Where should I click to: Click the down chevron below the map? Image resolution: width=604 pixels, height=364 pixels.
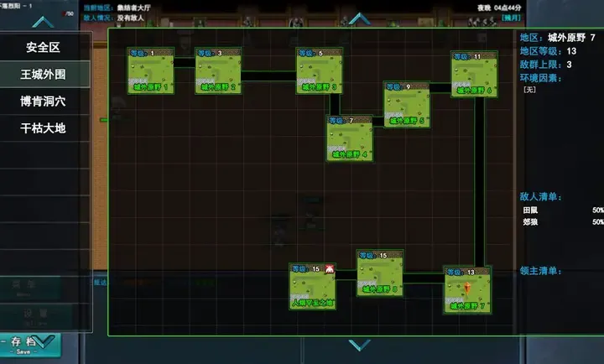359,345
